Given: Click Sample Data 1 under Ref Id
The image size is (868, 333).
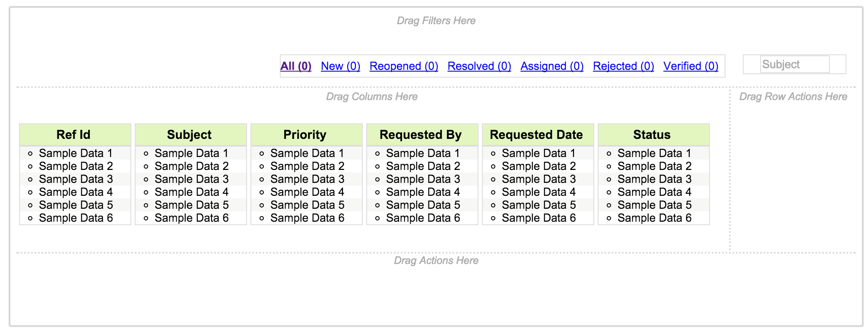Looking at the screenshot, I should [x=76, y=153].
